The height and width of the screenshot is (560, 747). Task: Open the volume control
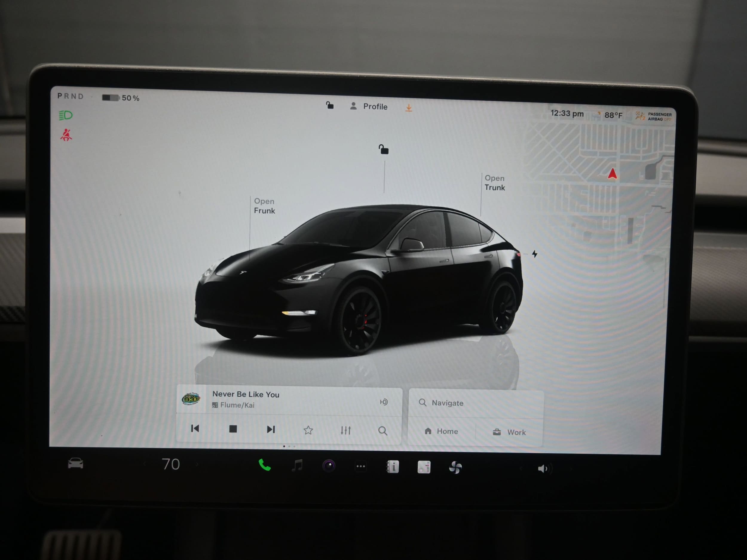(543, 469)
